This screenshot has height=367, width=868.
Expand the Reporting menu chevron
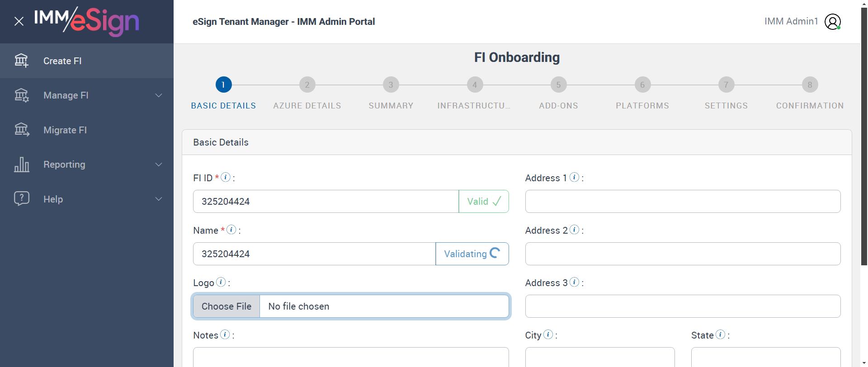(159, 165)
